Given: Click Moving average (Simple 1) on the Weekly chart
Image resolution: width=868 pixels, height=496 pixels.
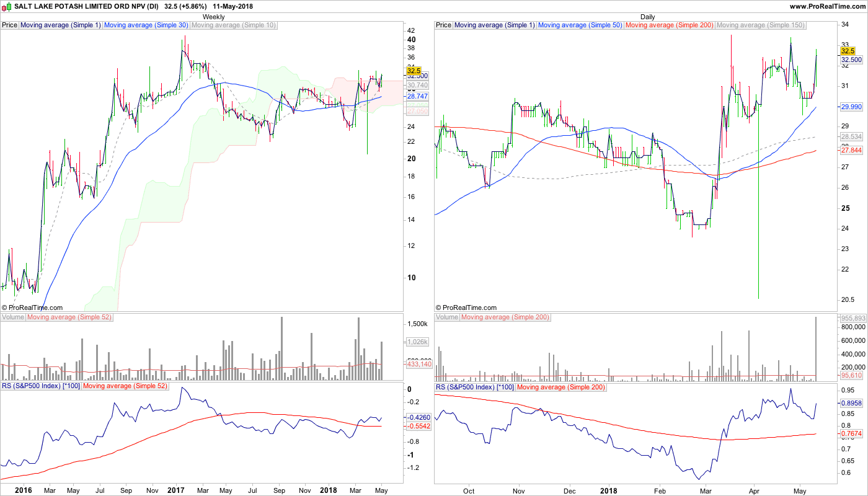Looking at the screenshot, I should point(60,25).
